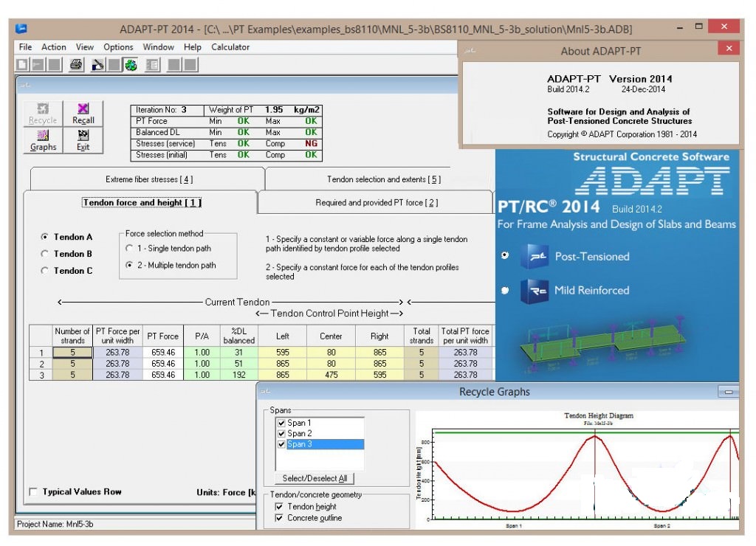Click the Mild Reinforced RC cube icon
The height and width of the screenshot is (546, 756).
pyautogui.click(x=535, y=291)
